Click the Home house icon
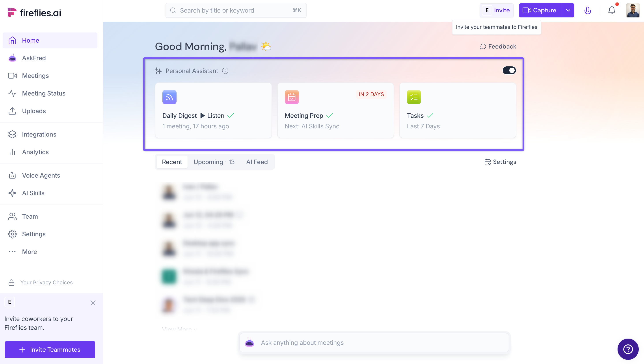The height and width of the screenshot is (364, 644). point(12,40)
